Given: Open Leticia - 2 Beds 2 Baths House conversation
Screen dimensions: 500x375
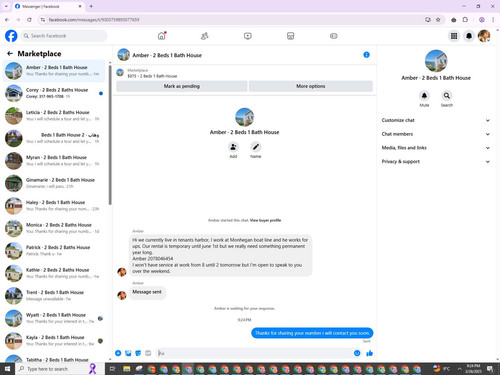Looking at the screenshot, I should tap(54, 116).
